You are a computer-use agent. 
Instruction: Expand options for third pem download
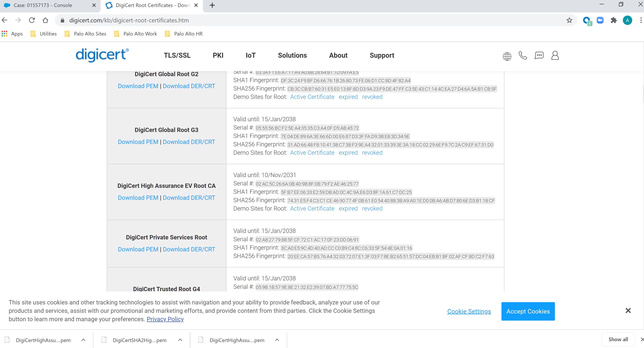(x=277, y=340)
